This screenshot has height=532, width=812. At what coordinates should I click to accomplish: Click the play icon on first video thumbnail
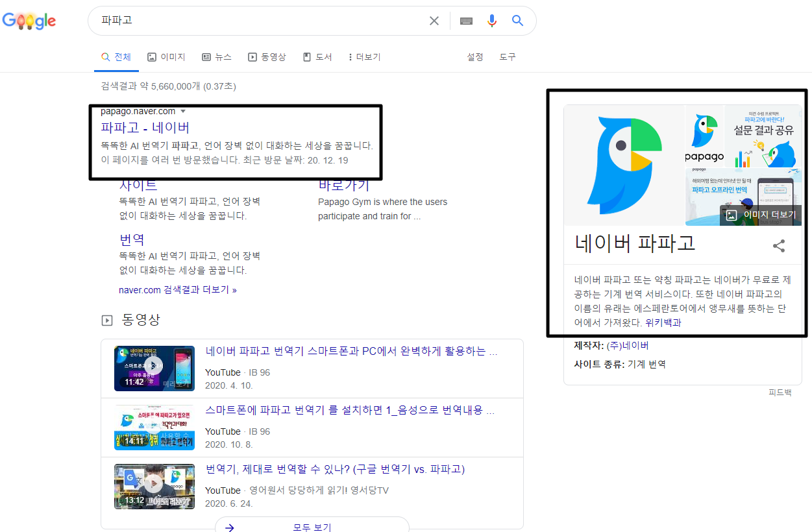154,367
